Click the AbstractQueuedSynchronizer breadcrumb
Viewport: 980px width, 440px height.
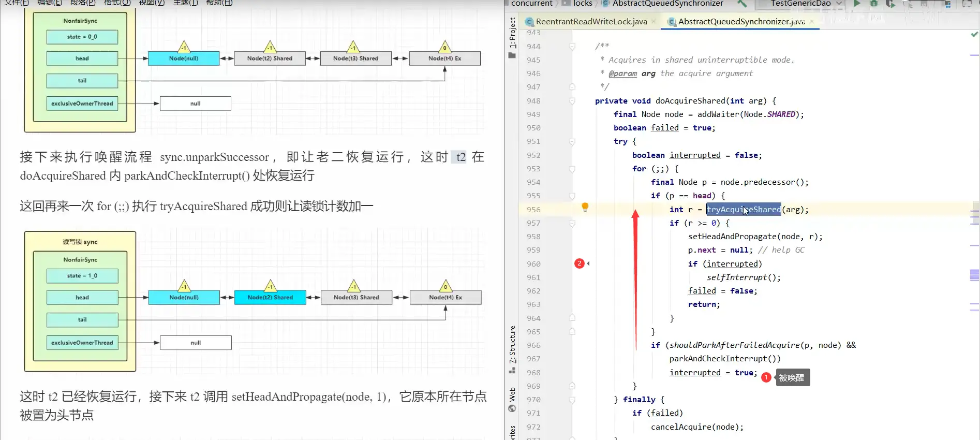pos(667,3)
